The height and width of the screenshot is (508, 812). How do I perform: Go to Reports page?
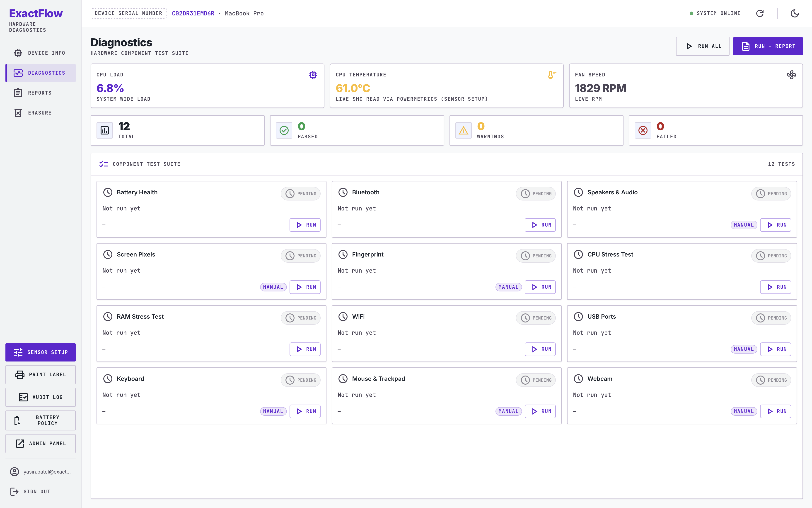click(x=41, y=93)
